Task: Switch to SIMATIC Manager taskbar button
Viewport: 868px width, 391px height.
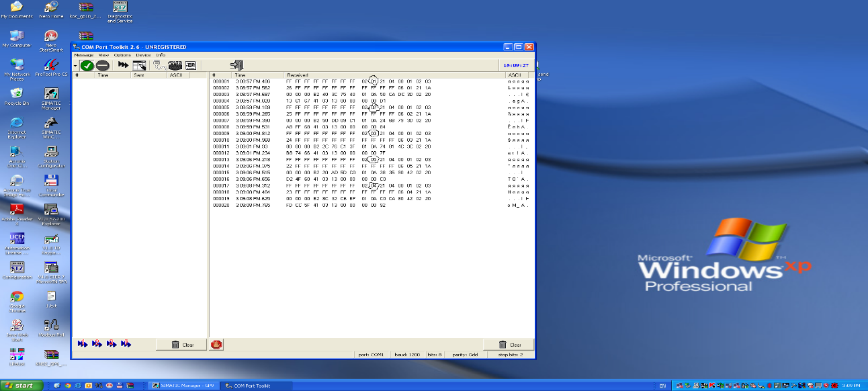Action: (x=184, y=386)
